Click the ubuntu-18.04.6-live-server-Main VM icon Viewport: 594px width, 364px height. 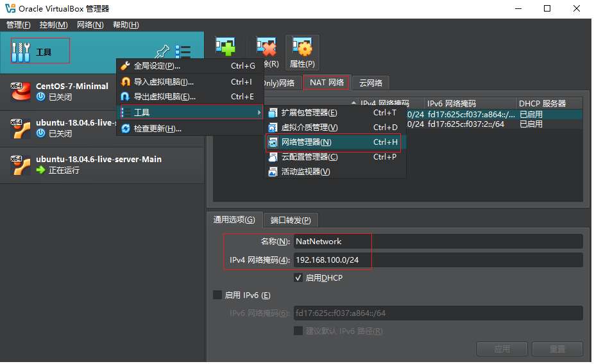click(x=21, y=165)
